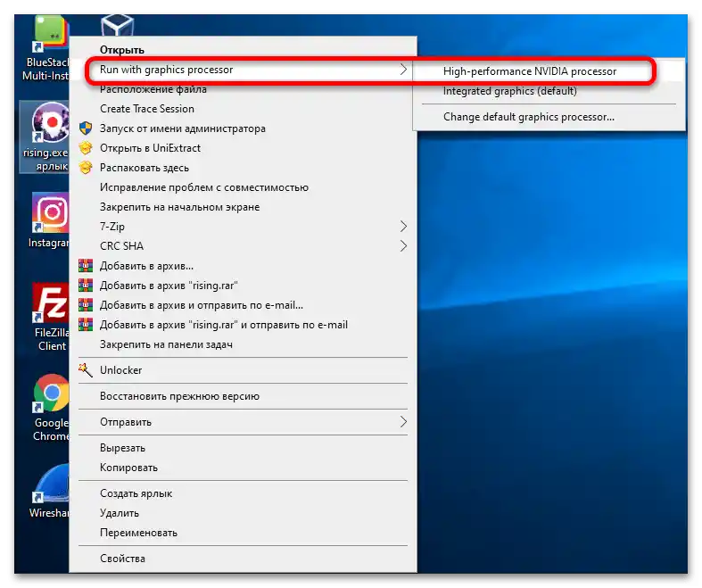Select Закрепить на панели задач
This screenshot has width=702, height=588.
[244, 344]
